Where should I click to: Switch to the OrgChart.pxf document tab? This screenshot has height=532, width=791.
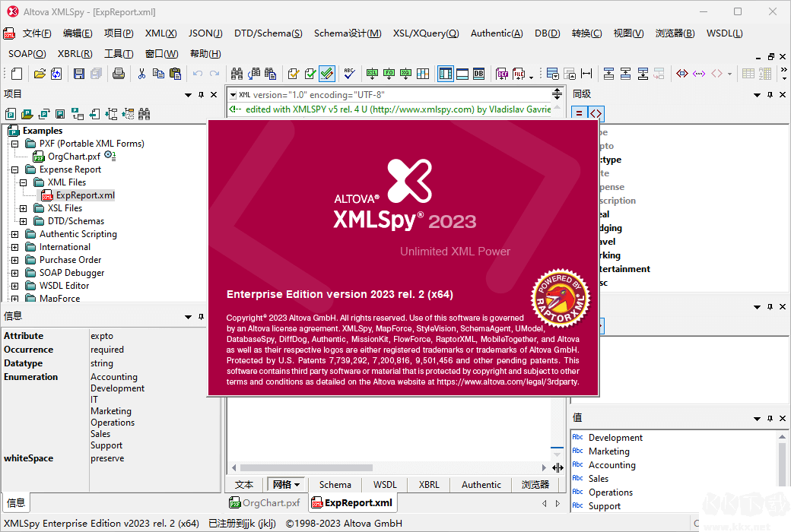point(265,503)
